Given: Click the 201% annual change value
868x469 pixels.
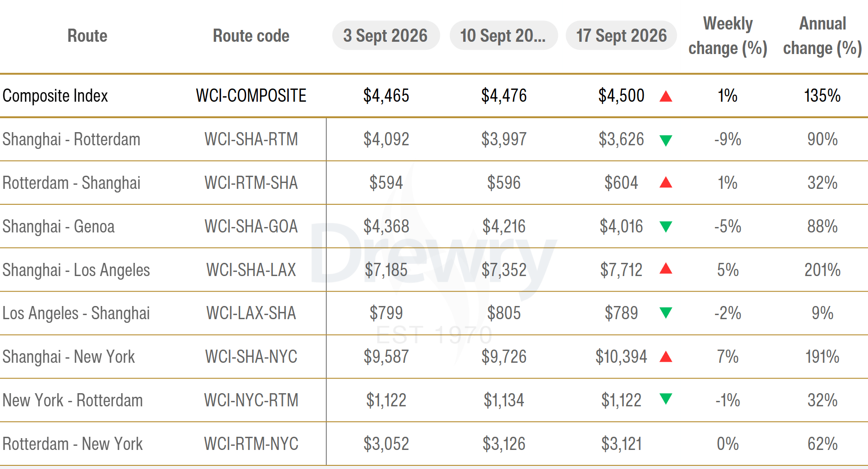Looking at the screenshot, I should (x=822, y=270).
